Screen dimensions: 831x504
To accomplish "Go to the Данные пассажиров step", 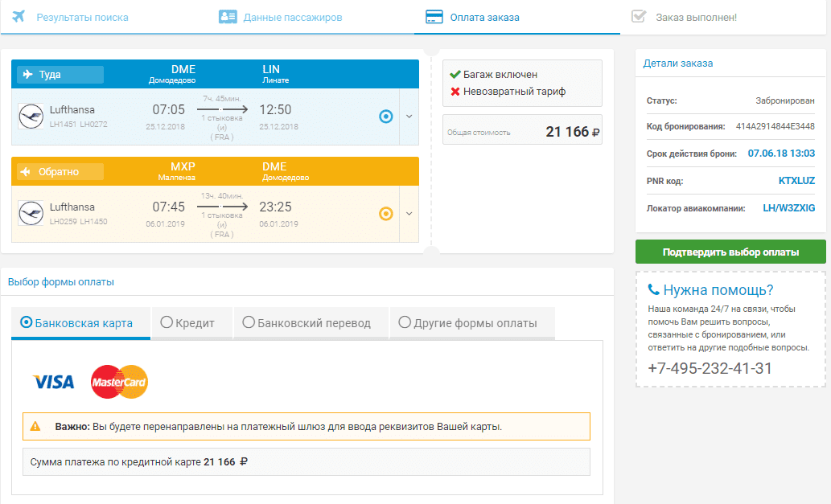I will point(293,18).
